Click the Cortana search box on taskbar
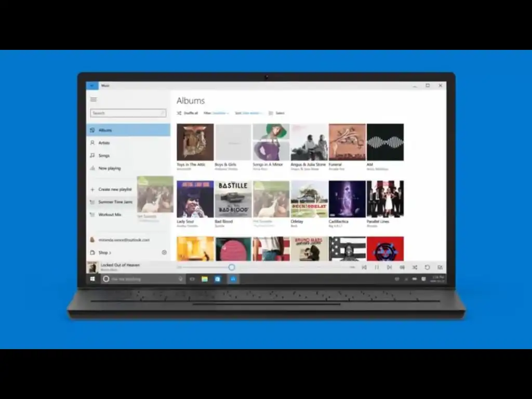 [x=142, y=279]
